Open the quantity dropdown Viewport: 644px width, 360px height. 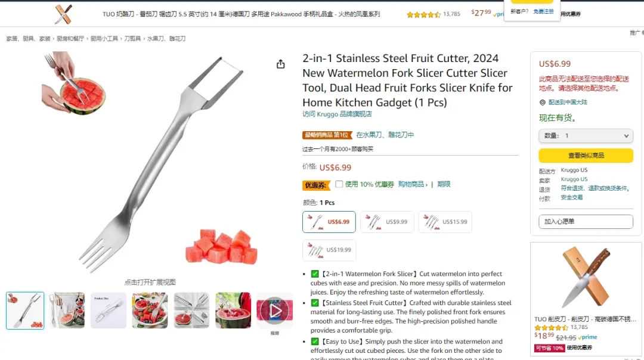pos(586,136)
